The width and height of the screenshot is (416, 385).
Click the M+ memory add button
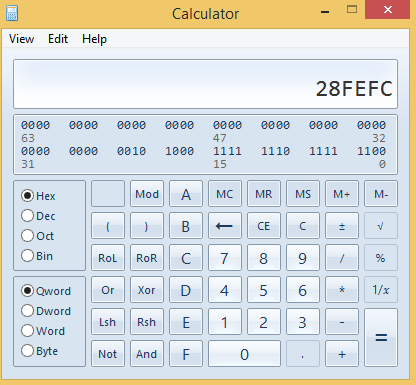point(342,194)
